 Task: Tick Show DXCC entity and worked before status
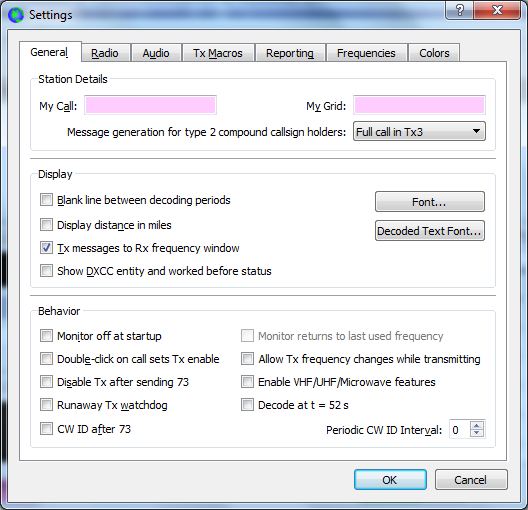tap(46, 271)
